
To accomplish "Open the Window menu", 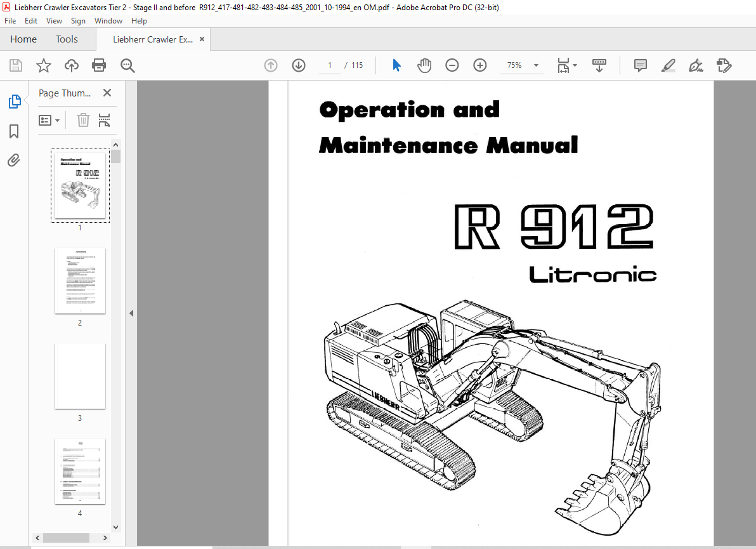I will 108,21.
